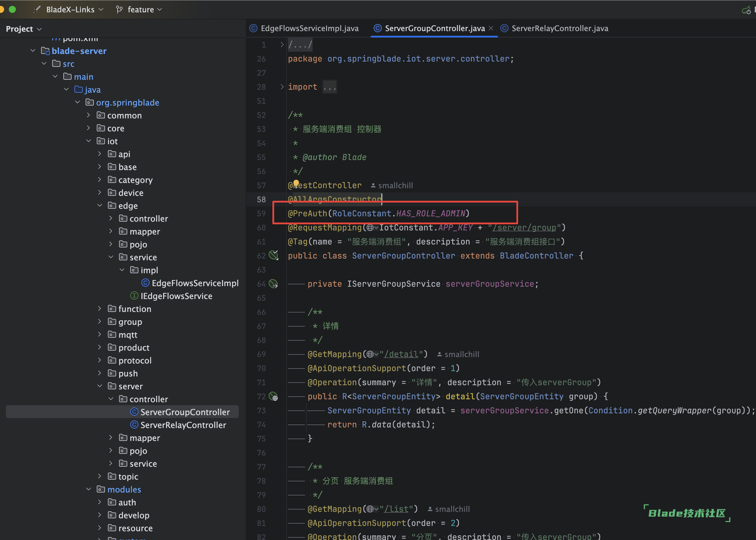This screenshot has width=756, height=540.
Task: Open the /list endpoint link
Action: point(396,509)
